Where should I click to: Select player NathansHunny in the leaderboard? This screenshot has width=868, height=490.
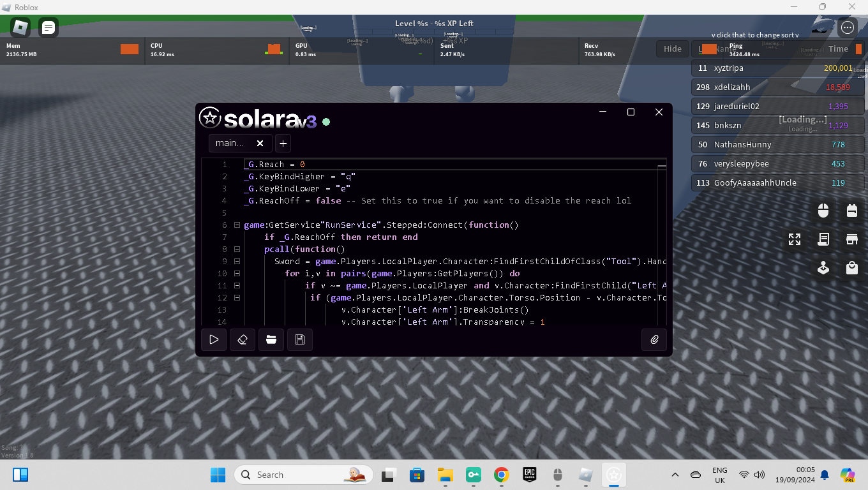pyautogui.click(x=778, y=145)
